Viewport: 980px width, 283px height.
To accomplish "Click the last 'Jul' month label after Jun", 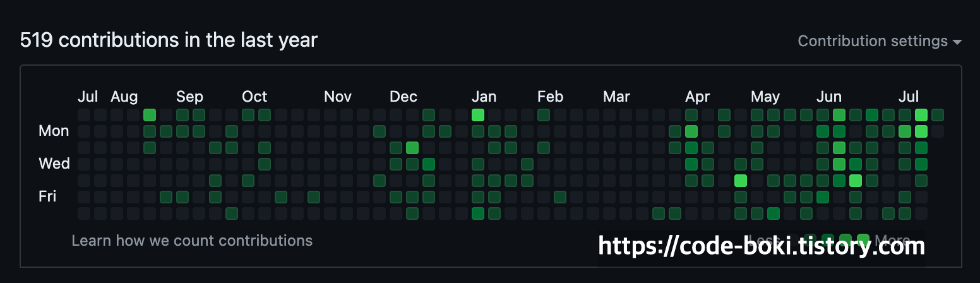I will tap(909, 97).
